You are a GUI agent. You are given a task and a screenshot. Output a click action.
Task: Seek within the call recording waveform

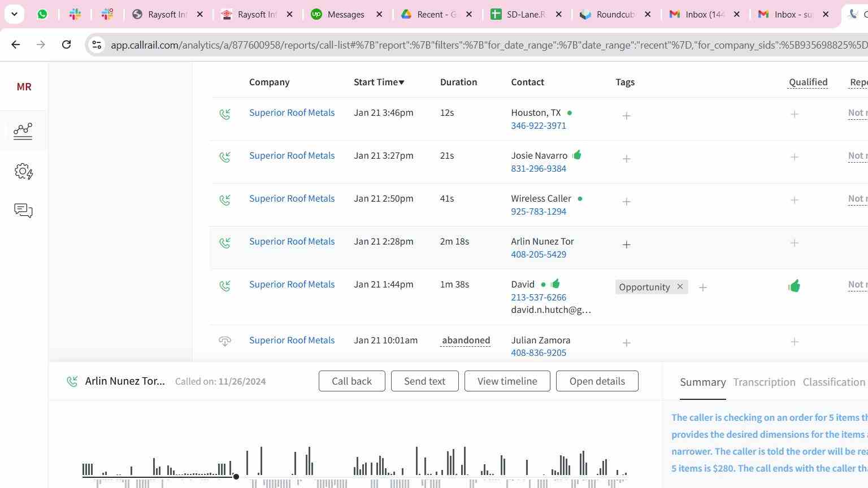[355, 466]
